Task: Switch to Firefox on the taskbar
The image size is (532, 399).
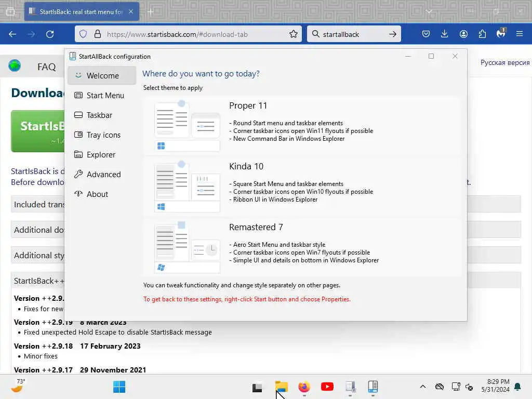Action: 304,387
